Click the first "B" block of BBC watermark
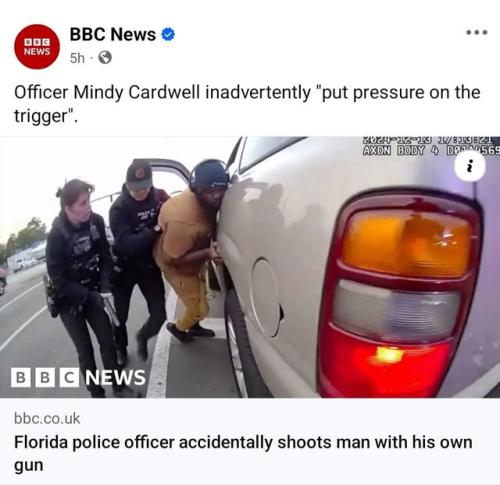Image resolution: width=500 pixels, height=485 pixels. pos(21,377)
